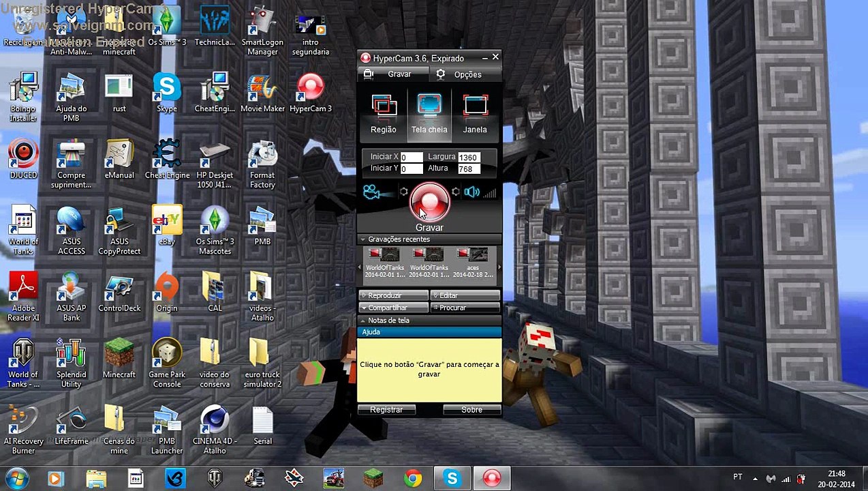Viewport: 868px width, 491px height.
Task: Open HyperCam 3 desktop shortcut
Action: [x=311, y=93]
